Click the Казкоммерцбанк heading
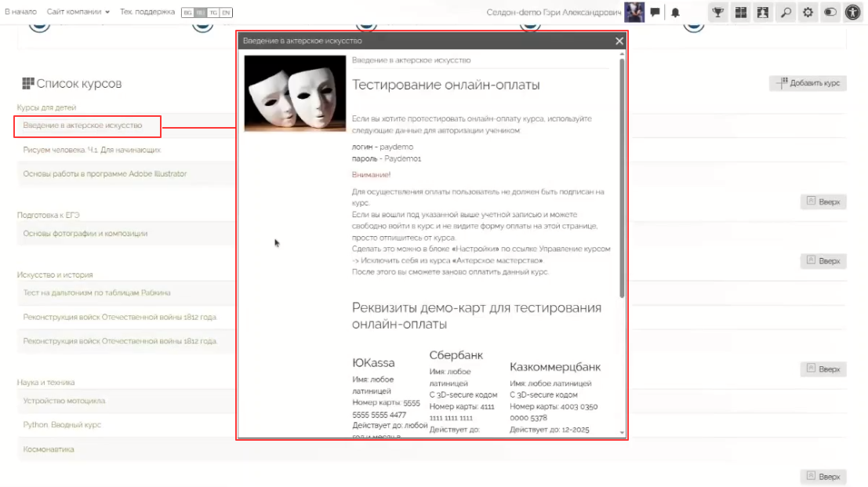The image size is (868, 487). tap(555, 366)
